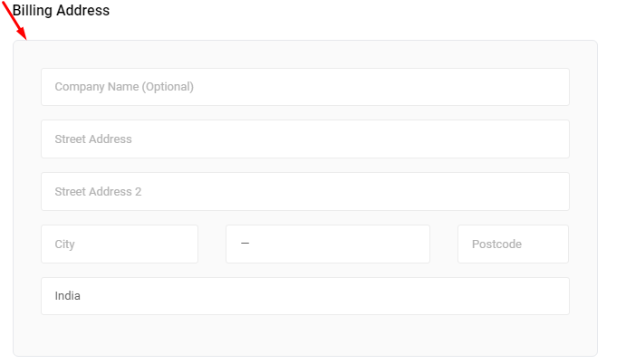The image size is (626, 364).
Task: Select the 'Street Address 2' placeholder text
Action: [98, 192]
